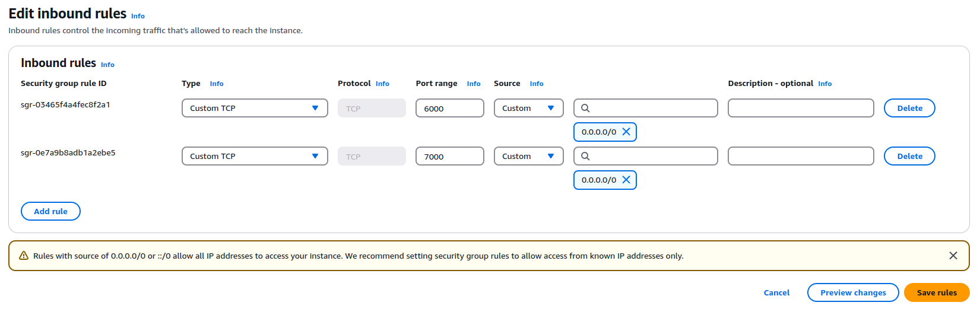Viewport: 980px width, 315px height.
Task: Remove 0.0.0.0/0 source from port 7000 rule
Action: click(626, 180)
